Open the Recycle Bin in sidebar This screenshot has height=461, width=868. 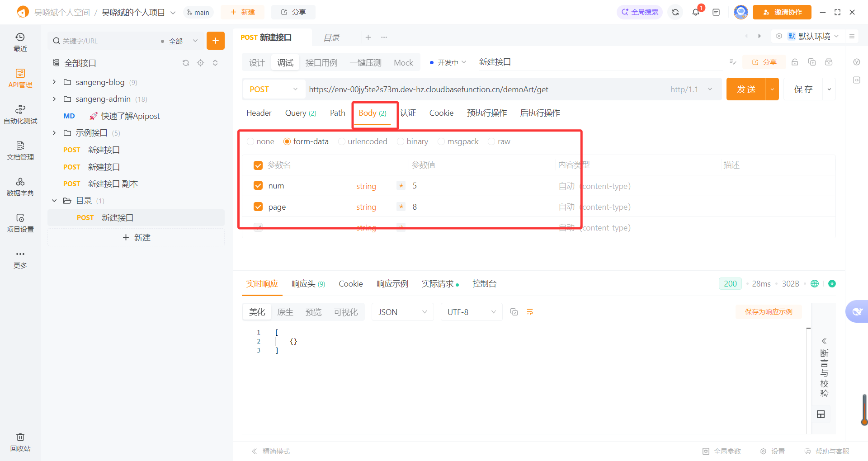point(20,442)
